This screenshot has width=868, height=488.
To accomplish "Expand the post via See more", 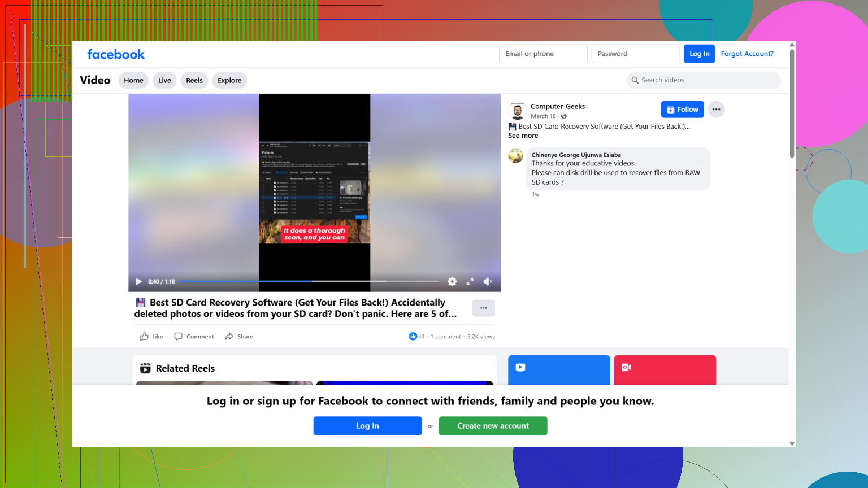I will point(523,136).
